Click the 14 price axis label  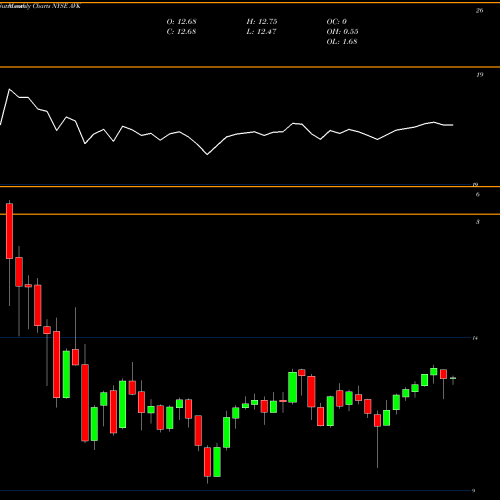coord(475,338)
